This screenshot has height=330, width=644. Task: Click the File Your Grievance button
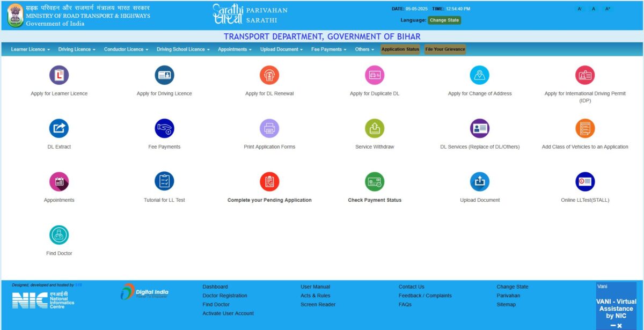445,49
